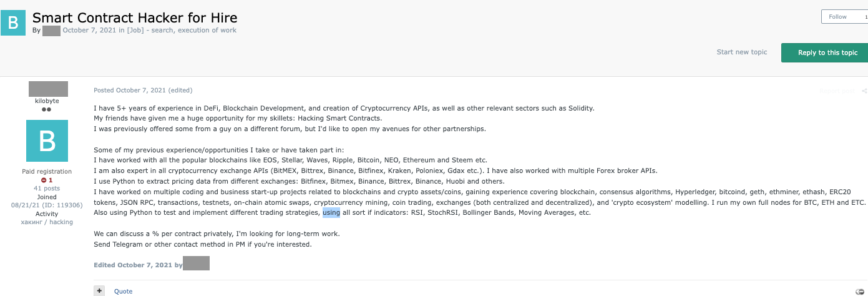The height and width of the screenshot is (296, 868).
Task: Open kilobyte's profile avatar beside the post
Action: click(x=48, y=141)
